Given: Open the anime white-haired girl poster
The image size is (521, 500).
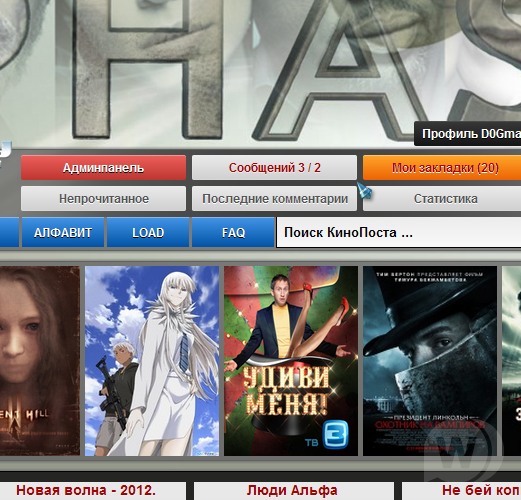Looking at the screenshot, I should [x=152, y=361].
